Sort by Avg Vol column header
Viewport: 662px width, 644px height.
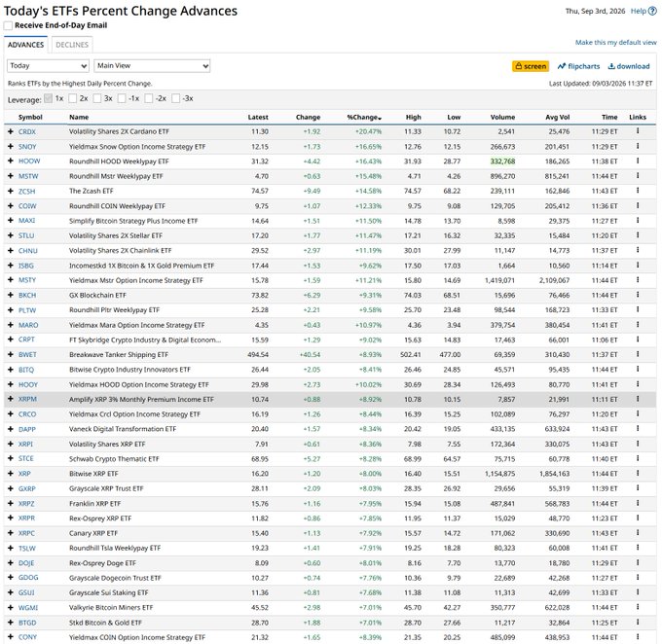(x=557, y=118)
